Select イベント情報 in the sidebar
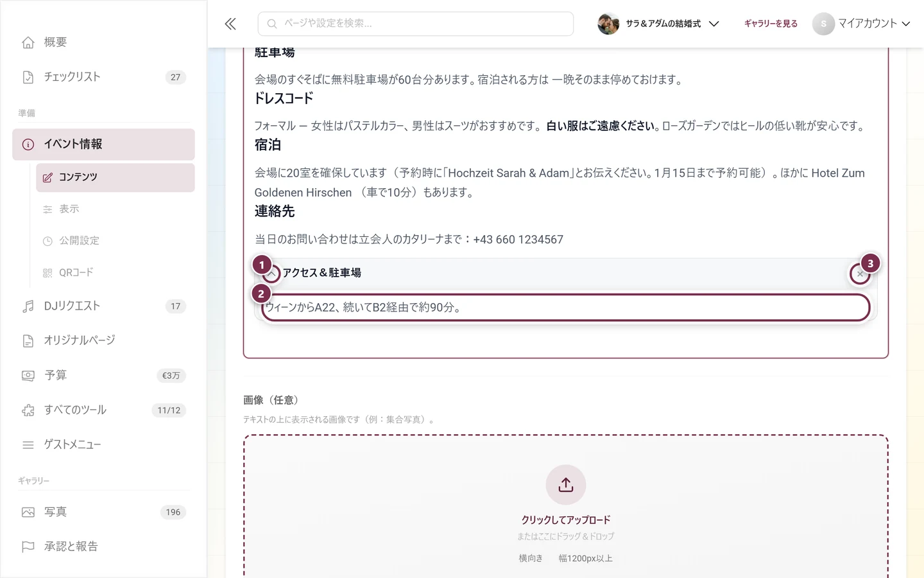This screenshot has height=578, width=924. 103,144
